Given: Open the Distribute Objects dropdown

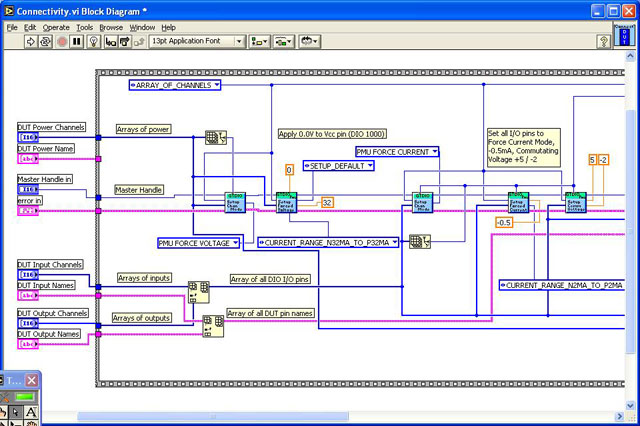Looking at the screenshot, I should pos(284,41).
